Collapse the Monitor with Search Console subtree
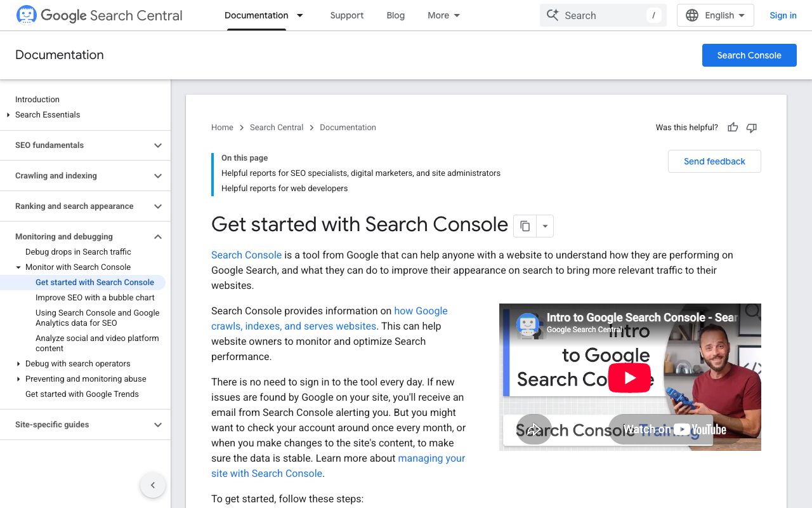 point(18,267)
